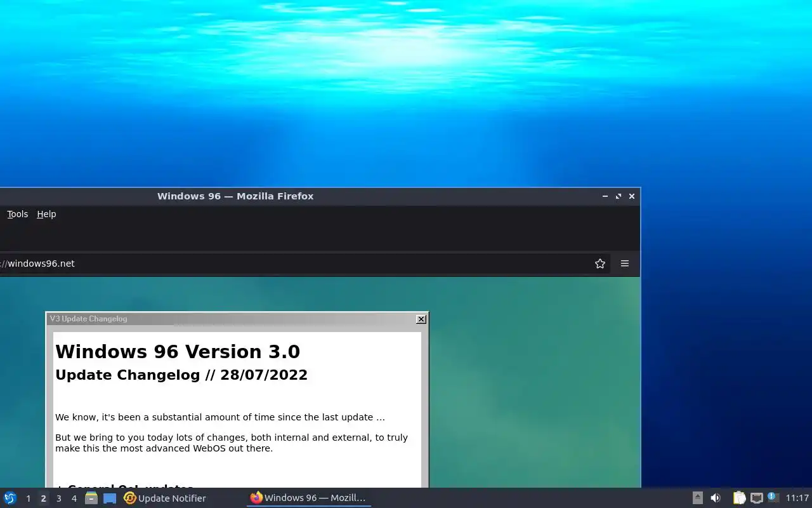Launch the file manager from the panel
Image resolution: width=812 pixels, height=508 pixels.
(91, 498)
